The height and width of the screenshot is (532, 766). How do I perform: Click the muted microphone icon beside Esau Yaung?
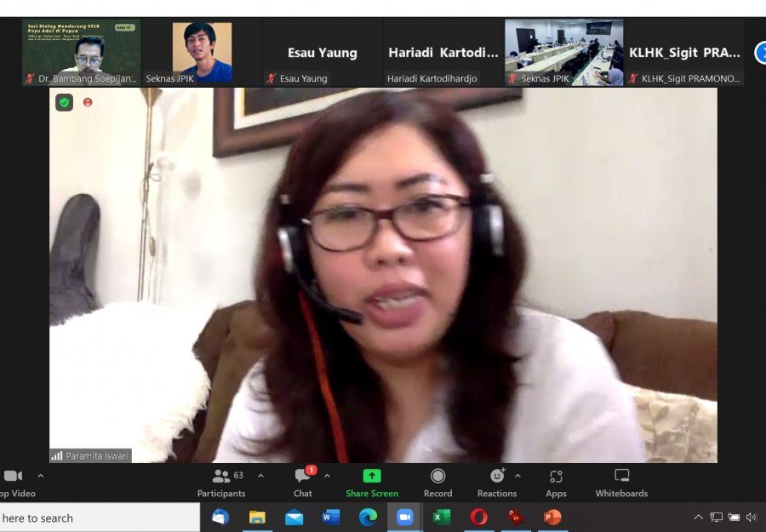[x=272, y=78]
